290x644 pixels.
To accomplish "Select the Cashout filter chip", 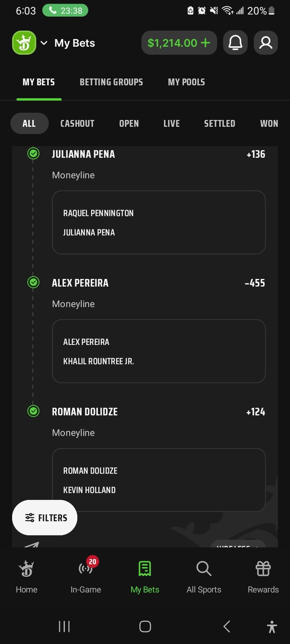I will click(77, 124).
